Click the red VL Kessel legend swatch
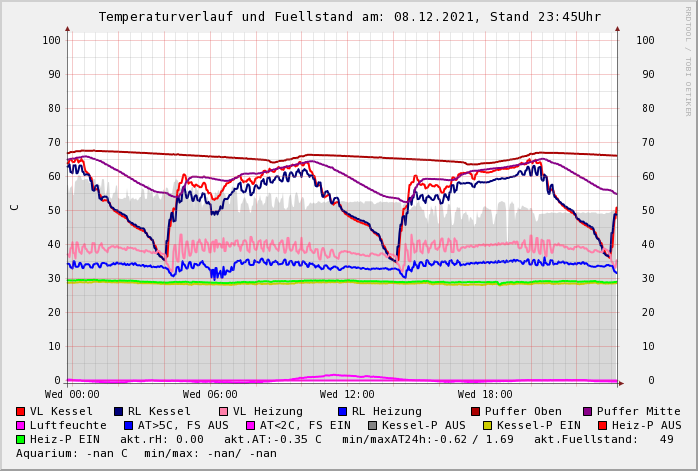 point(21,411)
